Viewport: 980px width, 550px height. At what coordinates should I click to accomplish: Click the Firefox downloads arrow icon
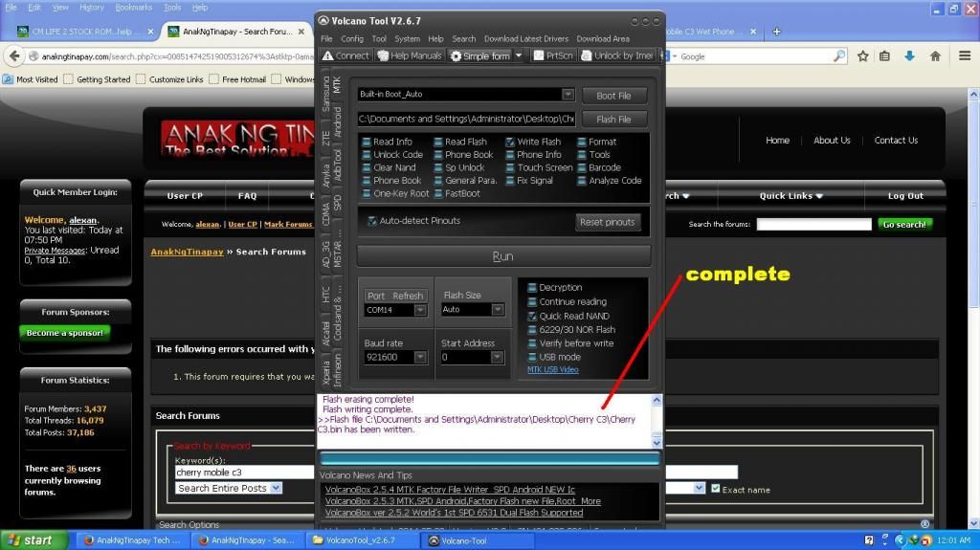pos(909,56)
